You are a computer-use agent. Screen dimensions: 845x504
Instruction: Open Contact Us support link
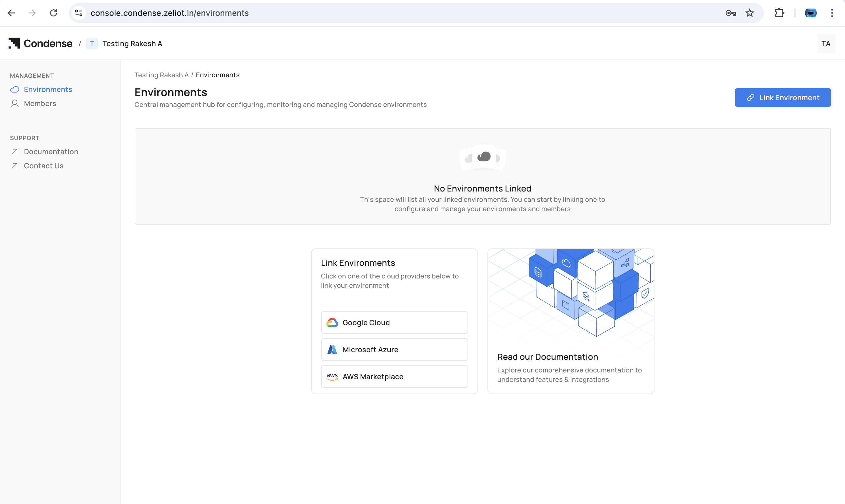point(44,166)
